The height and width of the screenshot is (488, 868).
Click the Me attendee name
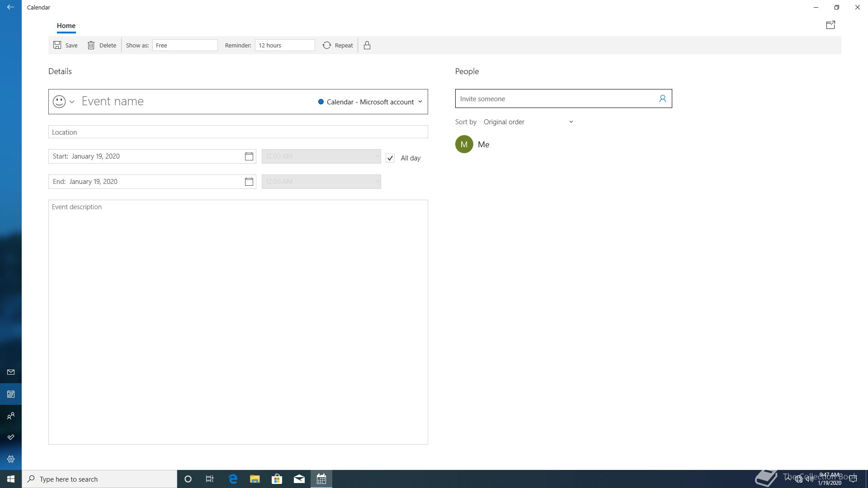(483, 145)
